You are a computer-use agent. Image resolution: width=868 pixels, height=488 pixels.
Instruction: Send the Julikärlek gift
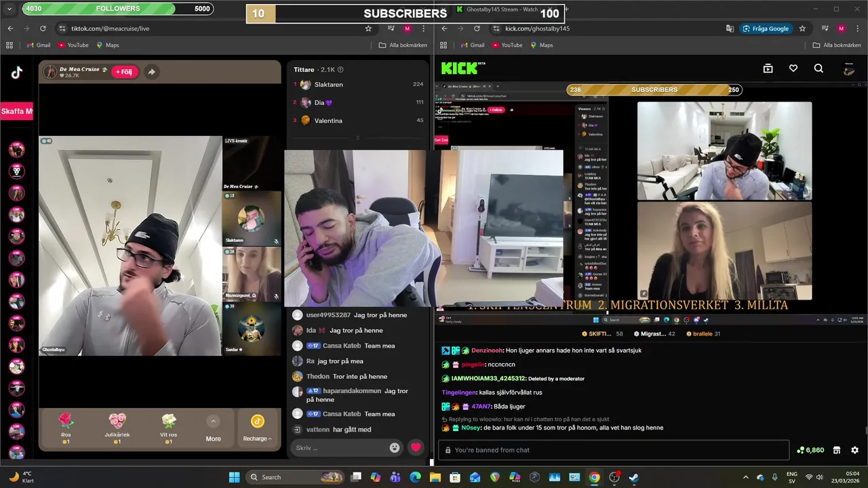[117, 428]
